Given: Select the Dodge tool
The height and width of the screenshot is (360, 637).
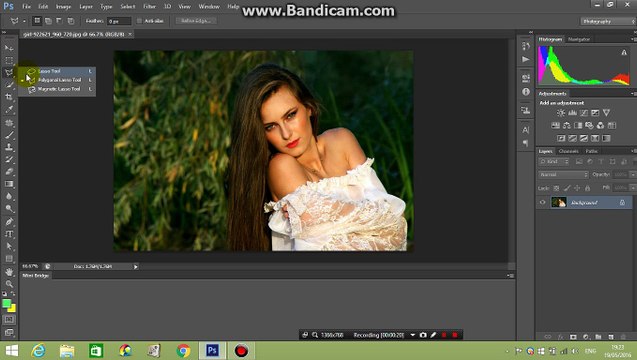Looking at the screenshot, I should click(9, 209).
